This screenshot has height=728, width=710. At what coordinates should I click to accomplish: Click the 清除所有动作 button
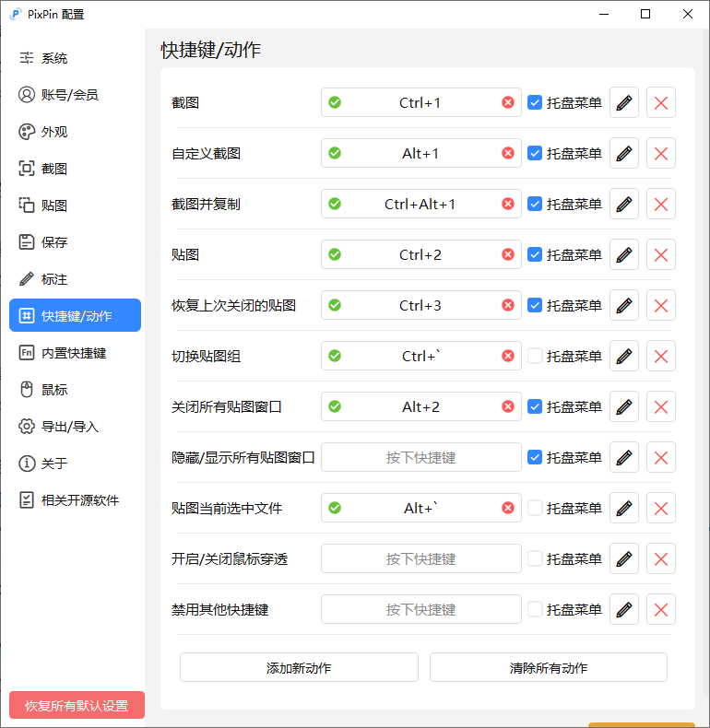[549, 668]
